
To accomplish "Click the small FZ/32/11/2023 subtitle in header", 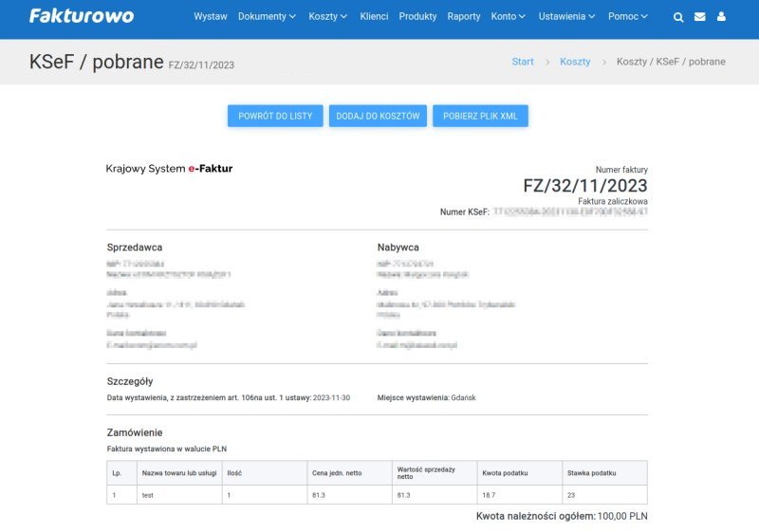I will [201, 64].
